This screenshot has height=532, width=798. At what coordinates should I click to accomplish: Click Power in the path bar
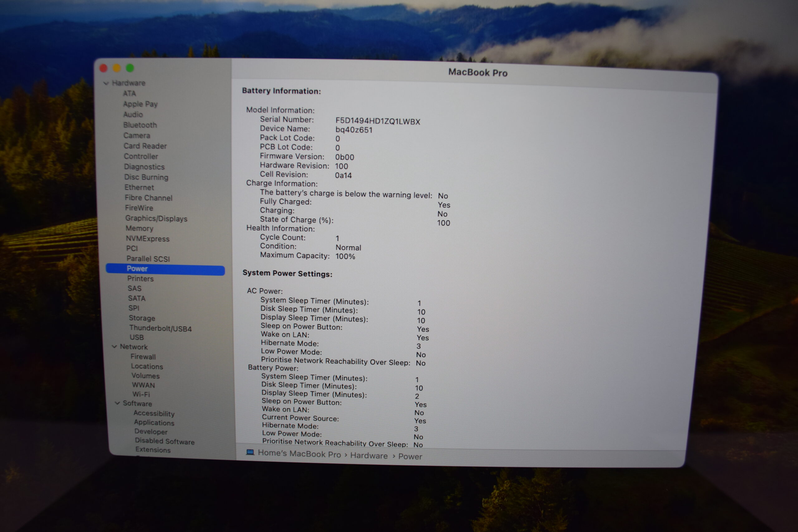(410, 456)
